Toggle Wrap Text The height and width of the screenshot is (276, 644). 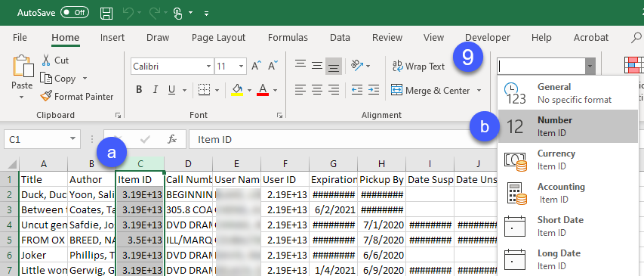coord(418,67)
